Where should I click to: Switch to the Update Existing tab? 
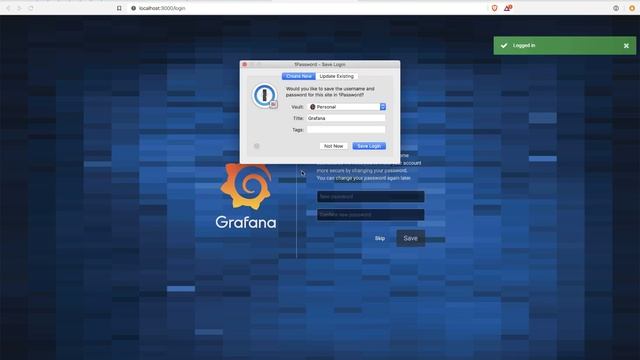[336, 76]
